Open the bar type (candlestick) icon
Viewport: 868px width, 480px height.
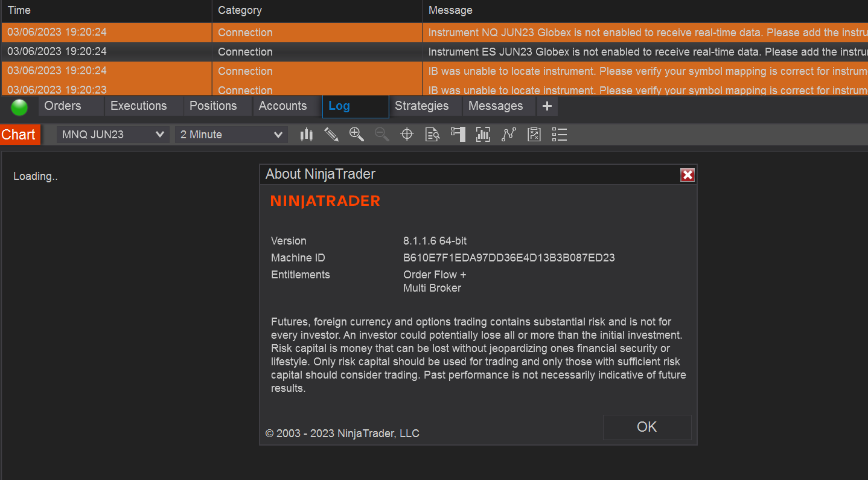point(307,135)
